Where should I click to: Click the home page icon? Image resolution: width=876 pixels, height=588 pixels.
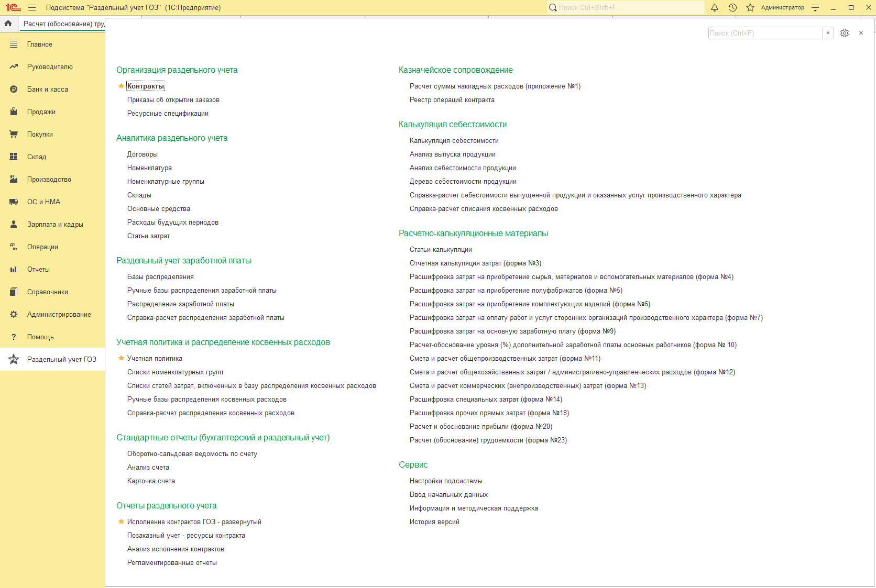point(8,24)
